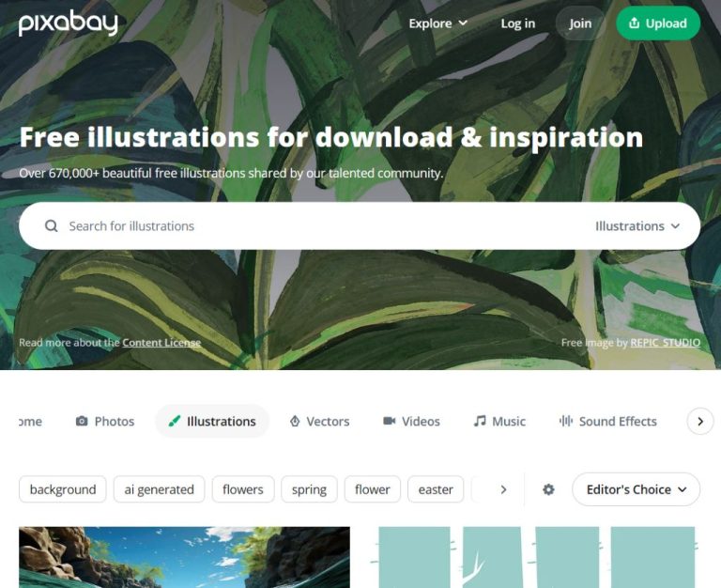This screenshot has height=588, width=721.
Task: Open the Editor's Choice sort dropdown
Action: coord(636,489)
